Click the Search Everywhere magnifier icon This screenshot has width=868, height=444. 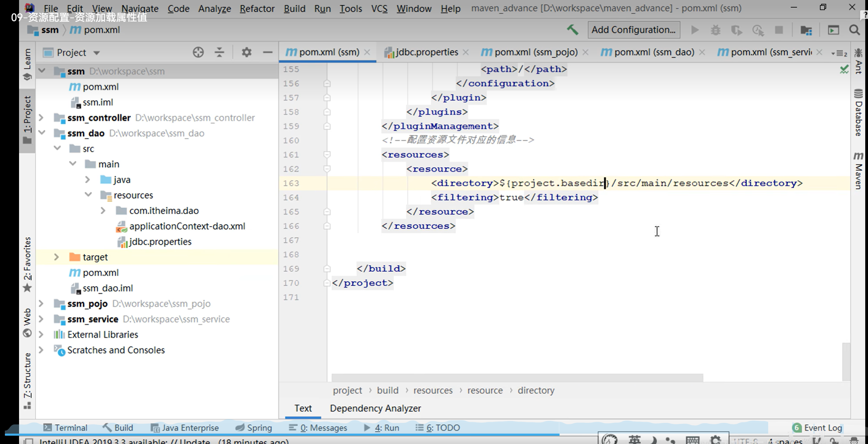854,30
